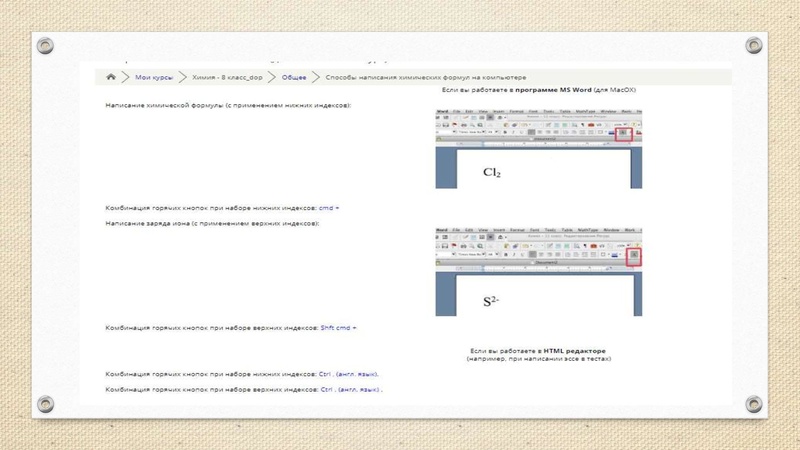Open MathType menu in the upper Word screenshot
The height and width of the screenshot is (450, 800).
coord(587,111)
